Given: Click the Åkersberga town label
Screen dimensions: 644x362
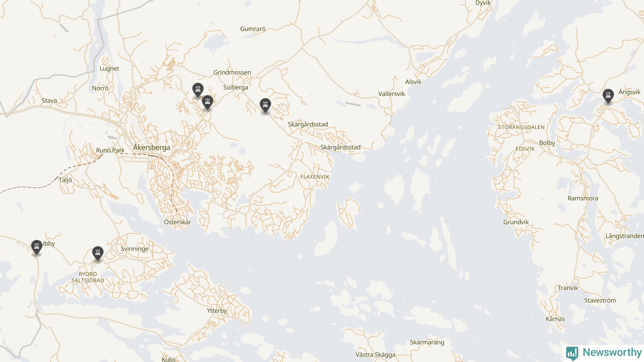Looking at the screenshot, I should [152, 148].
